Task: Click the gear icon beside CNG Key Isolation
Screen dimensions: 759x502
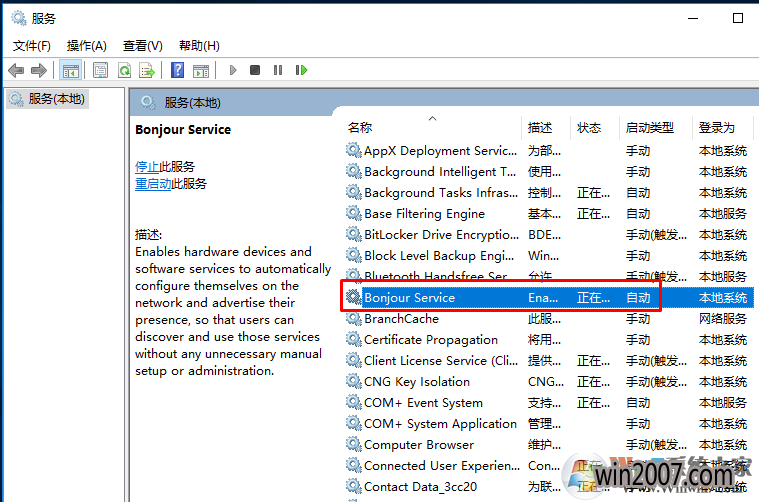Action: (354, 382)
